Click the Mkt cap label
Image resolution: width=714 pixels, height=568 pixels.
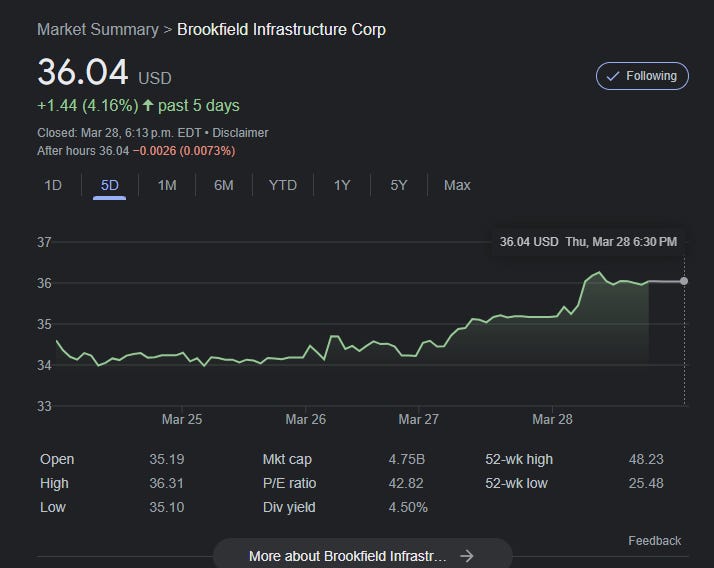(287, 459)
